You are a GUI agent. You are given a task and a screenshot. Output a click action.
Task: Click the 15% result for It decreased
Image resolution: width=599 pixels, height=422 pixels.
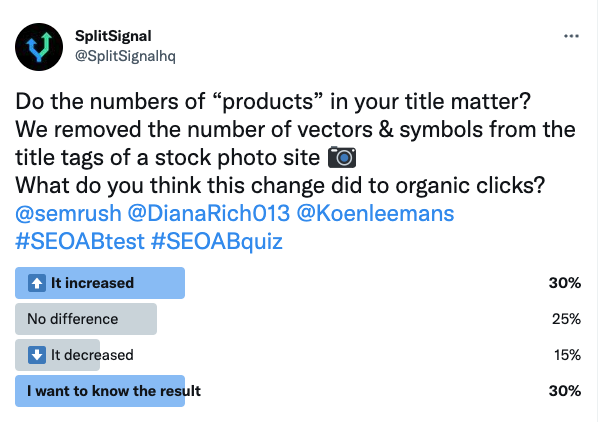567,355
